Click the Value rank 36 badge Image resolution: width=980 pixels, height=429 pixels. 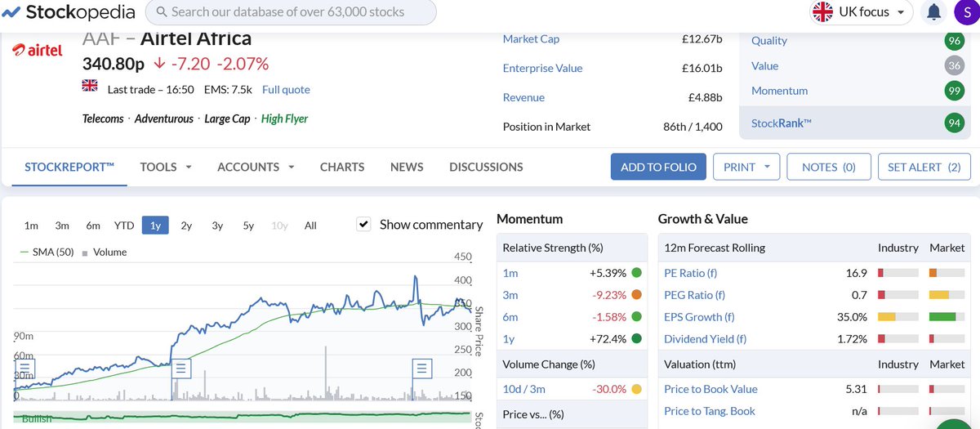coord(953,66)
